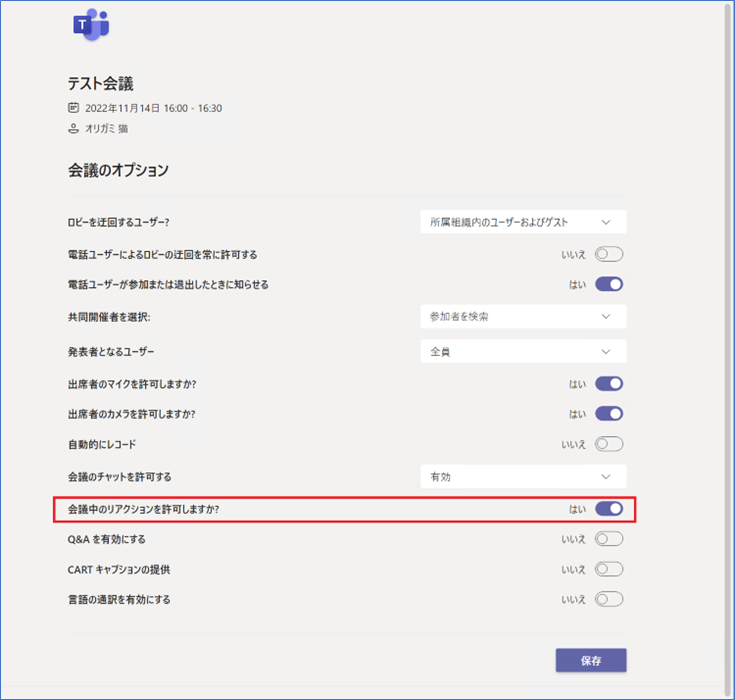This screenshot has width=735, height=700.
Task: Enable the Q&A toggle switch
Action: click(608, 539)
